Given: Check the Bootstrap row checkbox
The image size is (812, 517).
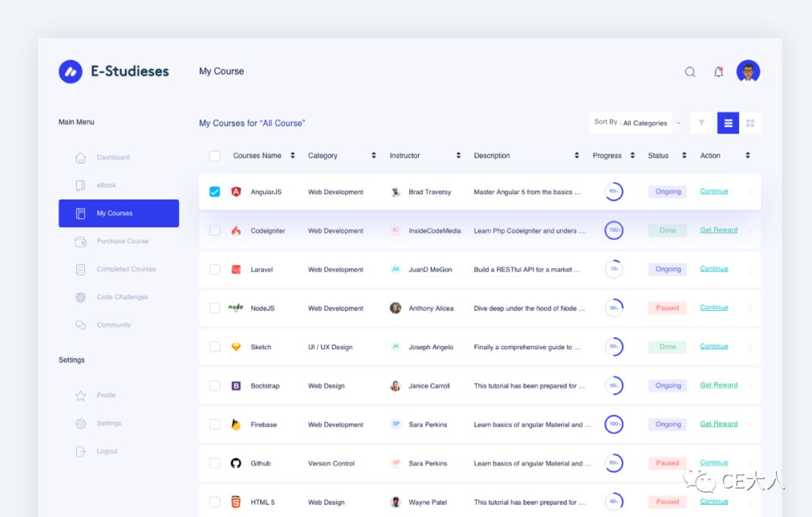Looking at the screenshot, I should pyautogui.click(x=215, y=386).
